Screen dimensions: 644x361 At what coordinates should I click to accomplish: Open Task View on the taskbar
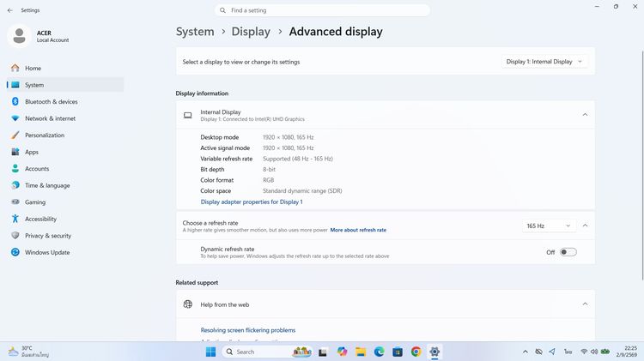pos(323,352)
